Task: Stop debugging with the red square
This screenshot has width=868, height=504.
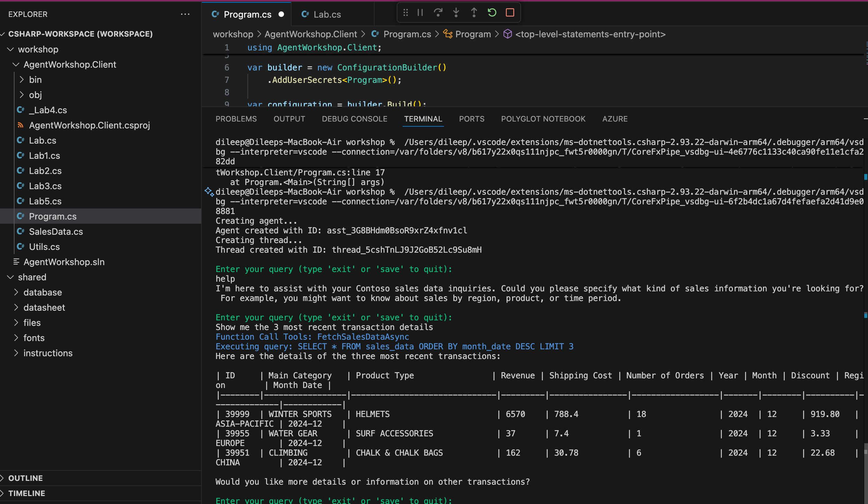Action: coord(510,13)
